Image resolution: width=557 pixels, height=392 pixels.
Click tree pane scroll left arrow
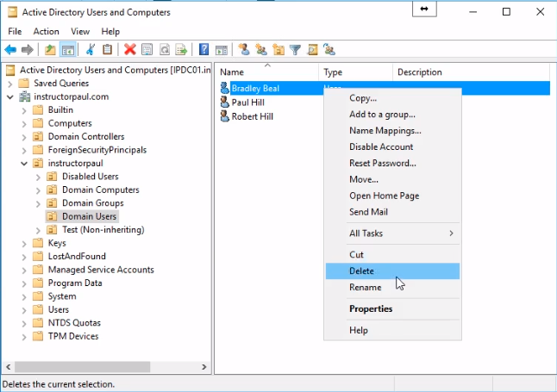(x=9, y=367)
